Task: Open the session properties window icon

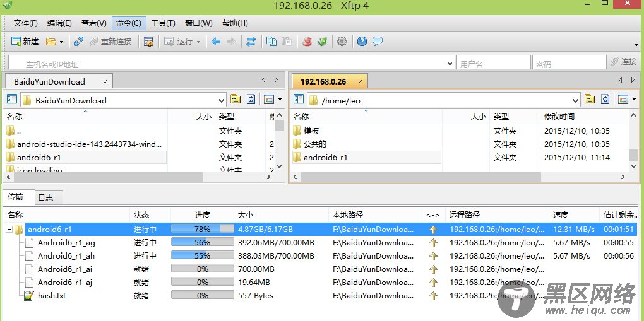Action: pos(148,42)
